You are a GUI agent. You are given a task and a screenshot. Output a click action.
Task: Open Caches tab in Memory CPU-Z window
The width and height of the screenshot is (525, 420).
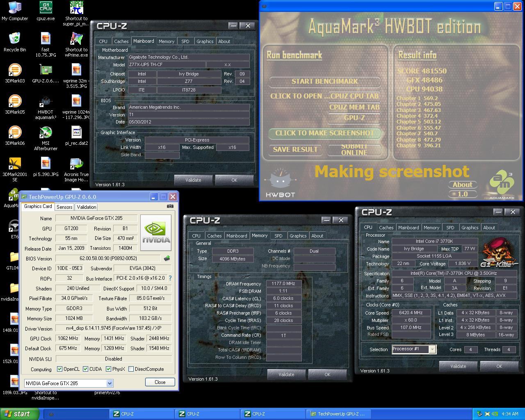(215, 236)
